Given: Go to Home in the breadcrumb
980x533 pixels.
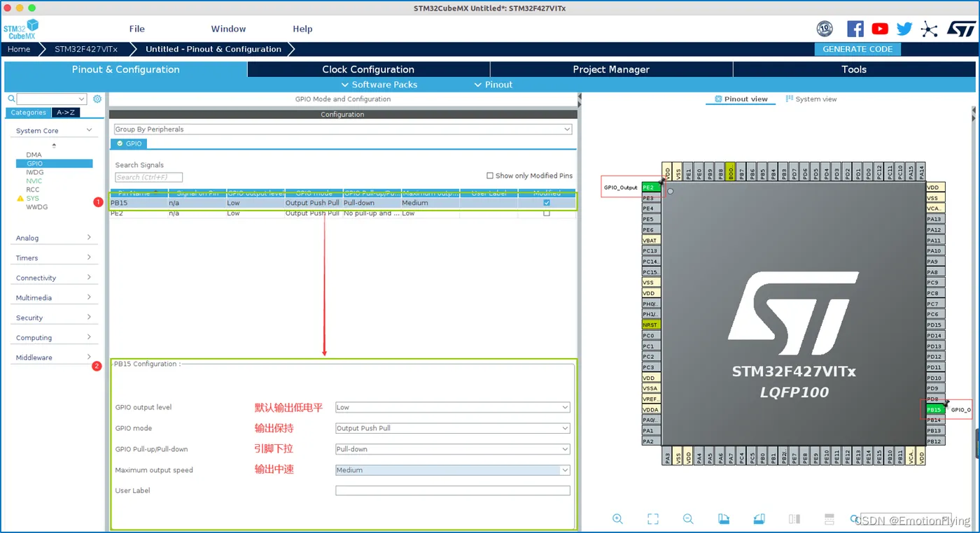Looking at the screenshot, I should pyautogui.click(x=19, y=49).
